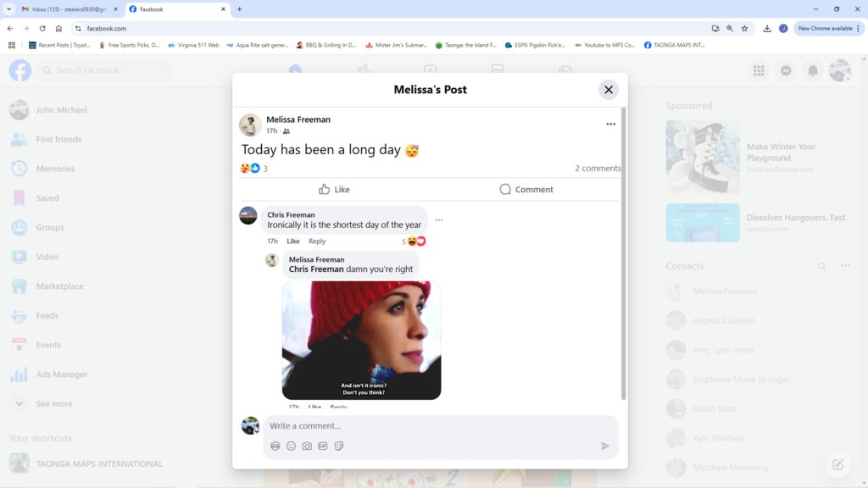Viewport: 868px width, 488px height.
Task: Open Melissa Freeman's post avatar
Action: tap(250, 125)
